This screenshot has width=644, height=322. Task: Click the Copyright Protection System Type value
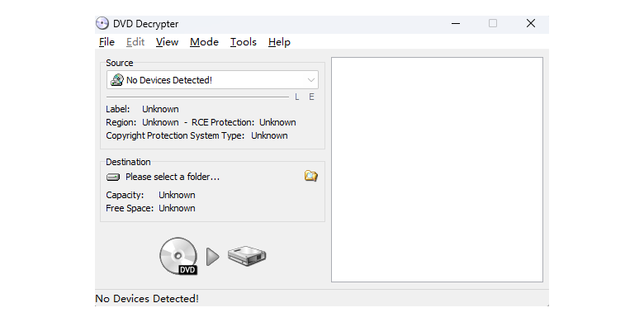(x=269, y=135)
